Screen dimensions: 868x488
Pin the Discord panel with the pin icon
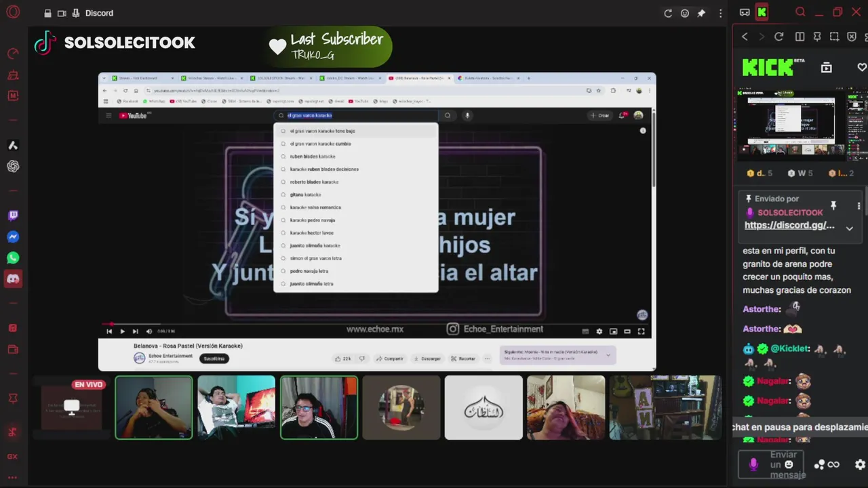pos(702,14)
